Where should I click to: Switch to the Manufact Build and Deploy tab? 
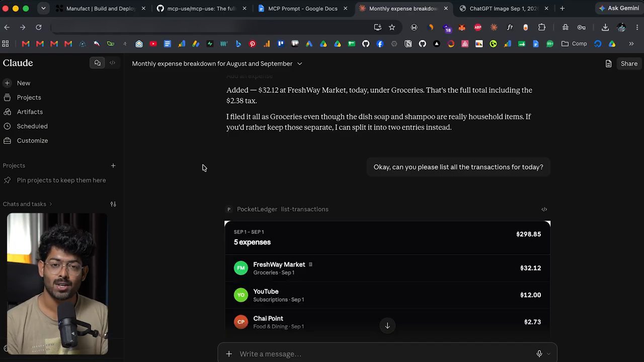(x=101, y=9)
